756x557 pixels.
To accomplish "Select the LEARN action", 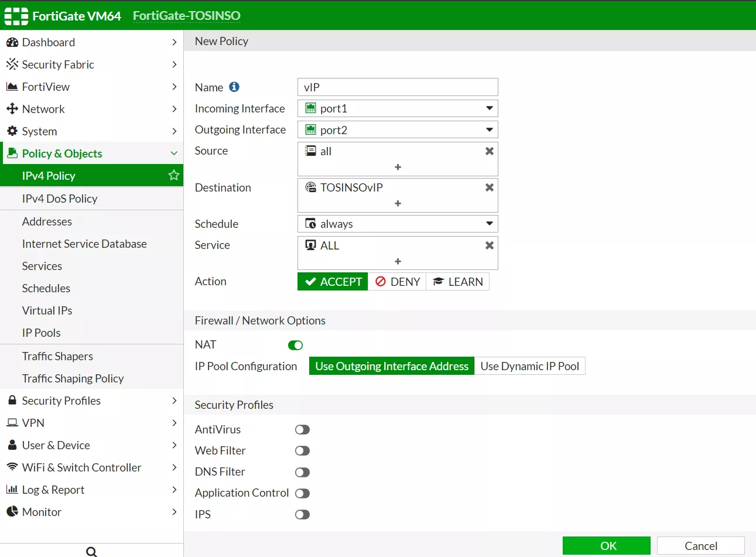I will [x=458, y=282].
